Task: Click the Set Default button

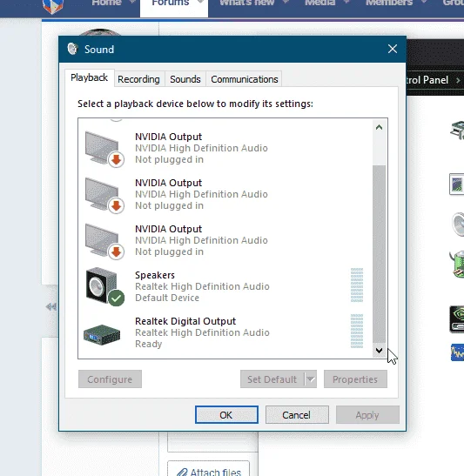Action: pos(272,379)
